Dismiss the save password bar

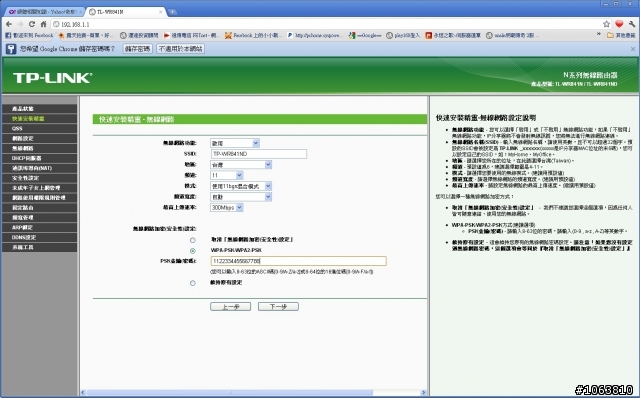point(633,49)
